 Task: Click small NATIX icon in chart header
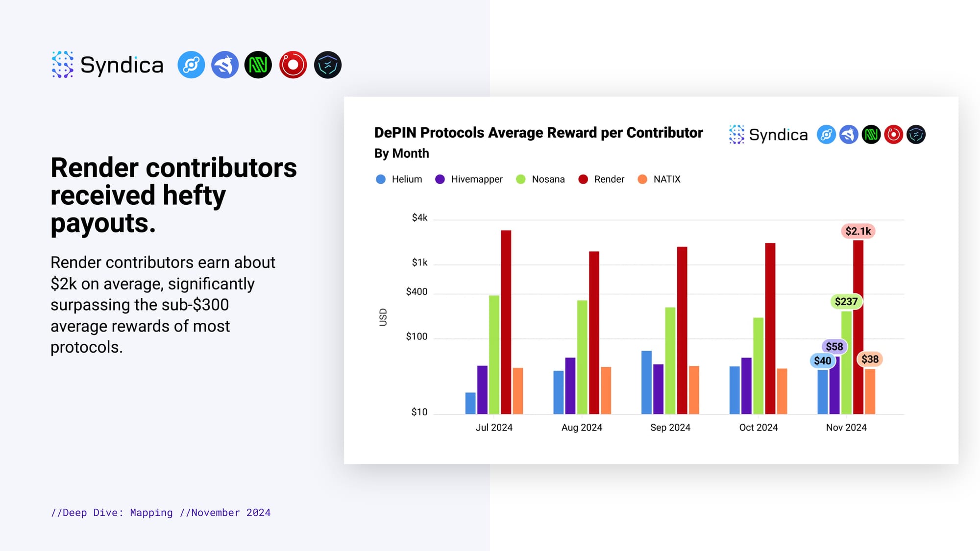click(x=916, y=134)
